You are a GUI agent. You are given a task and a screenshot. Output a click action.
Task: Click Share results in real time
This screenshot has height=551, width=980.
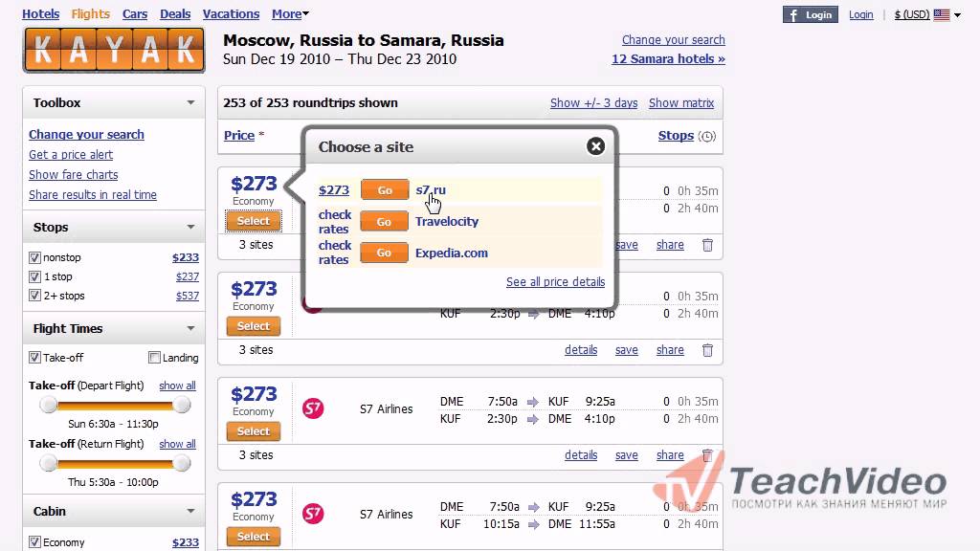click(x=93, y=194)
